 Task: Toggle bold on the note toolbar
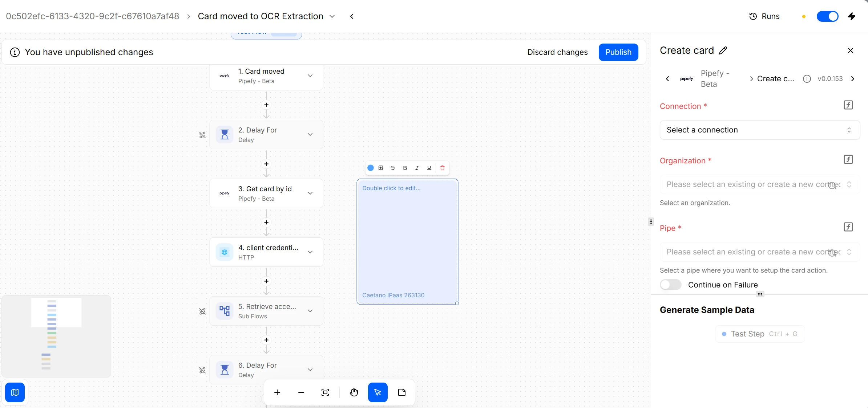pyautogui.click(x=405, y=168)
